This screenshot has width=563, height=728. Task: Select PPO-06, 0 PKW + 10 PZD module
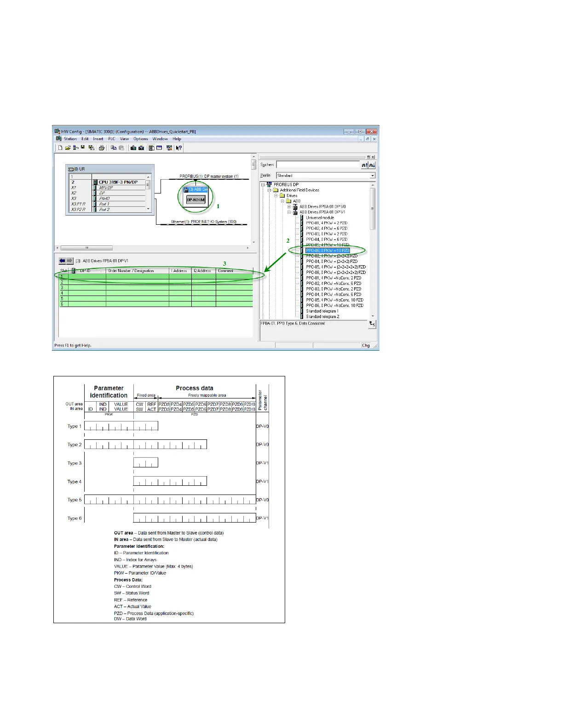click(x=327, y=250)
